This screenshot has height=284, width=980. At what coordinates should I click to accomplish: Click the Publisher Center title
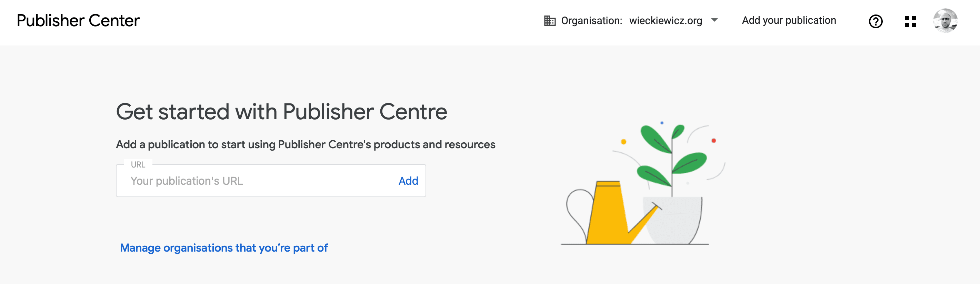point(78,21)
